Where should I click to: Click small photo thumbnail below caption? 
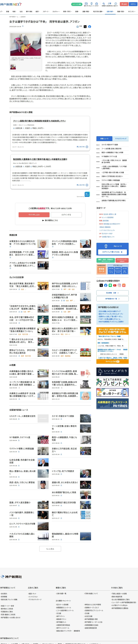coord(13,67)
